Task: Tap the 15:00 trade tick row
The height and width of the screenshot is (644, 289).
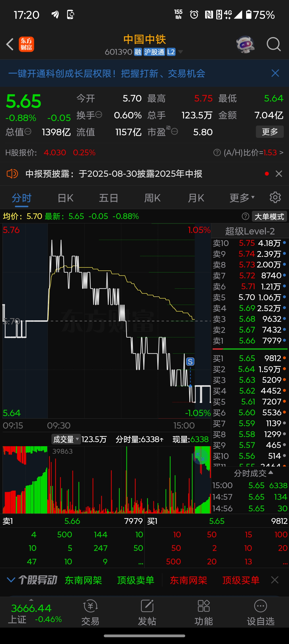Action: (250, 485)
